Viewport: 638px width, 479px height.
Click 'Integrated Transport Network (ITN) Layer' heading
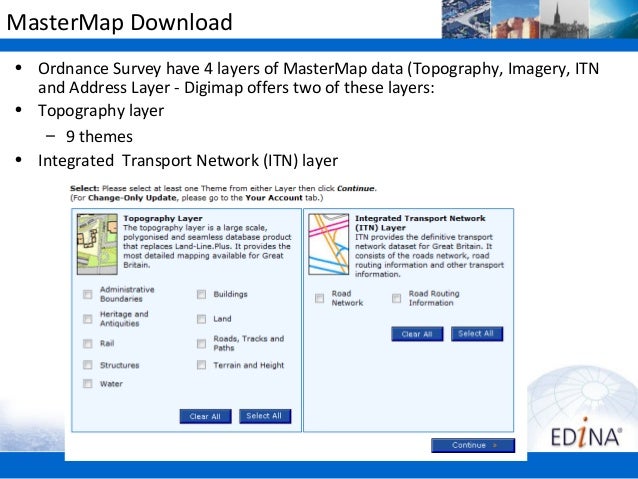(420, 223)
